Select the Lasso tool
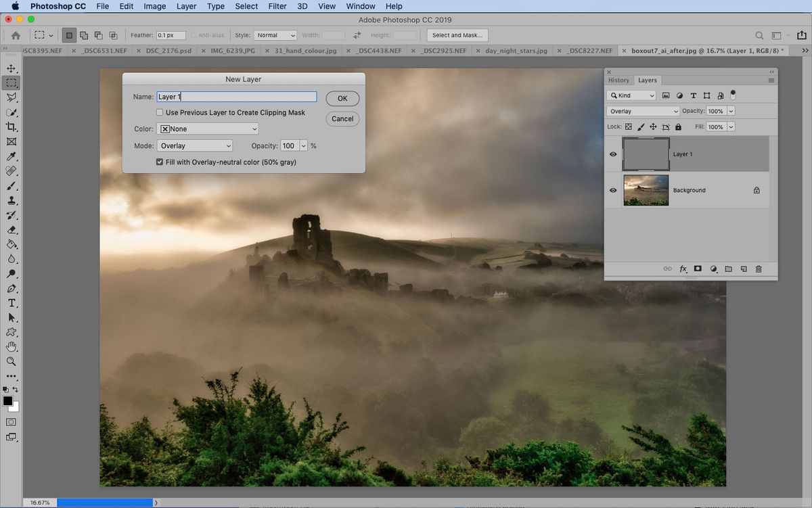 11,97
